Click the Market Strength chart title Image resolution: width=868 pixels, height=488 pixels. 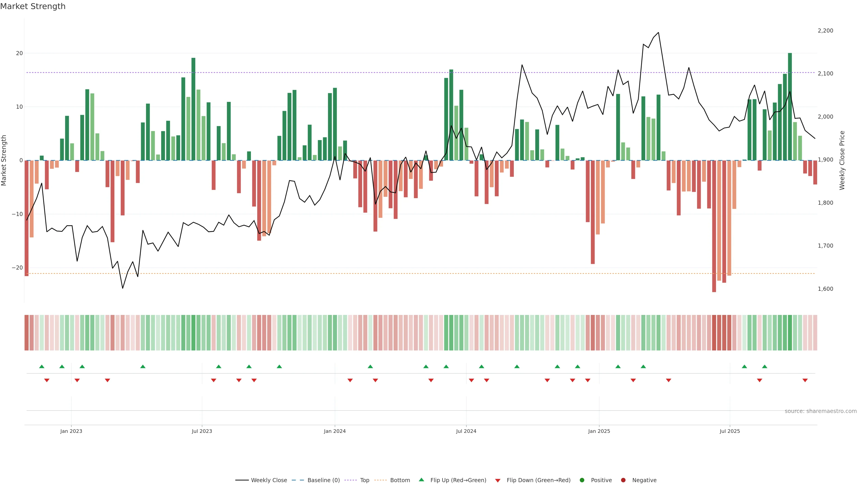click(x=33, y=6)
